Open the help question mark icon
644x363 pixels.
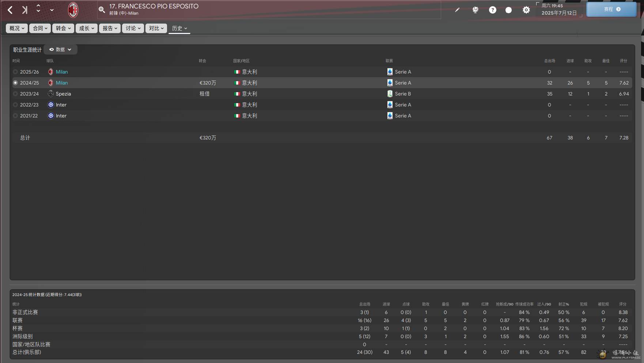(x=492, y=10)
